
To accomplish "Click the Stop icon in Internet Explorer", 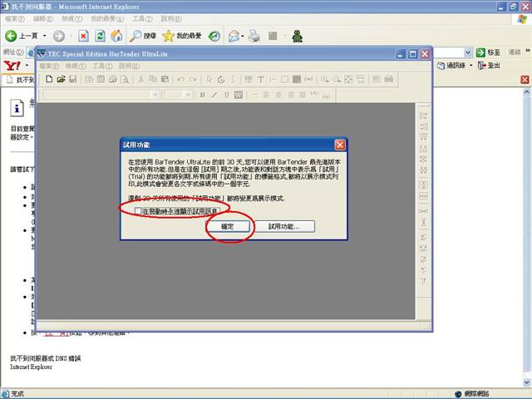I will [83, 36].
